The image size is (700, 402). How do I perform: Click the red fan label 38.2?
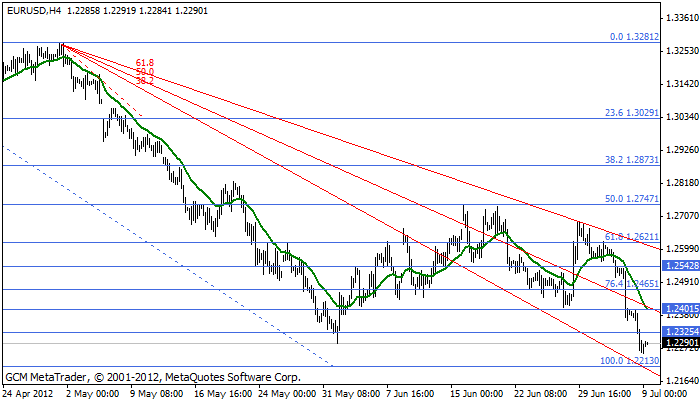(145, 81)
